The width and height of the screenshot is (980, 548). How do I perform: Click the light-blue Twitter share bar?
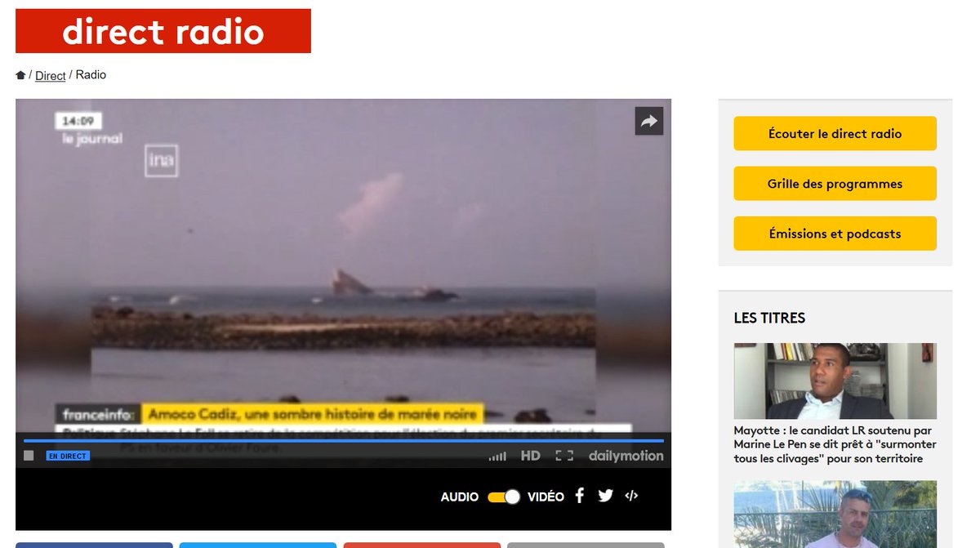tap(258, 545)
